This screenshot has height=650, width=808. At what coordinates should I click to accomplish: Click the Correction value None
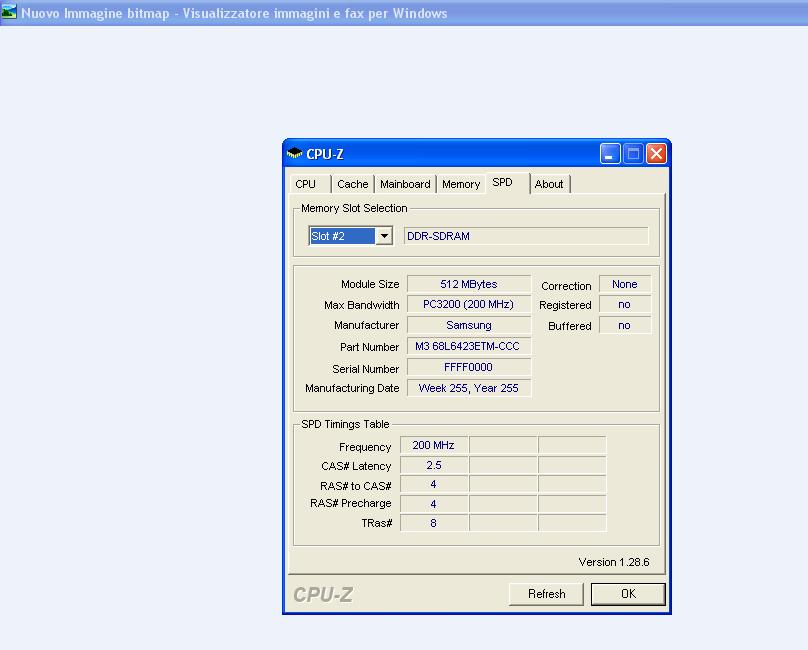click(x=625, y=284)
